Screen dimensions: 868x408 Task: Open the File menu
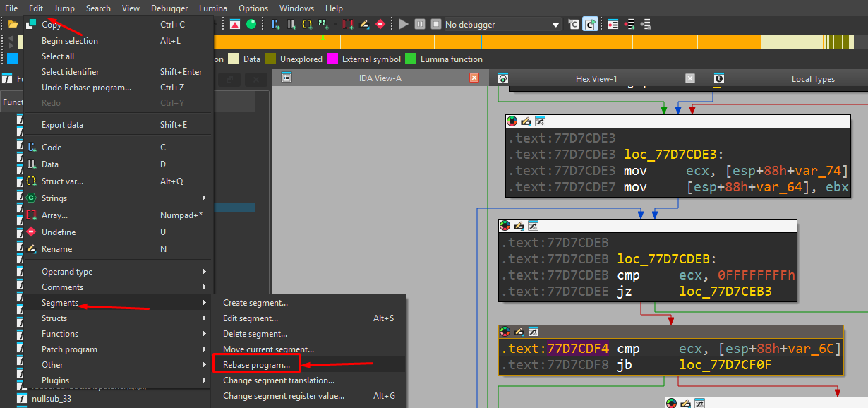point(11,8)
